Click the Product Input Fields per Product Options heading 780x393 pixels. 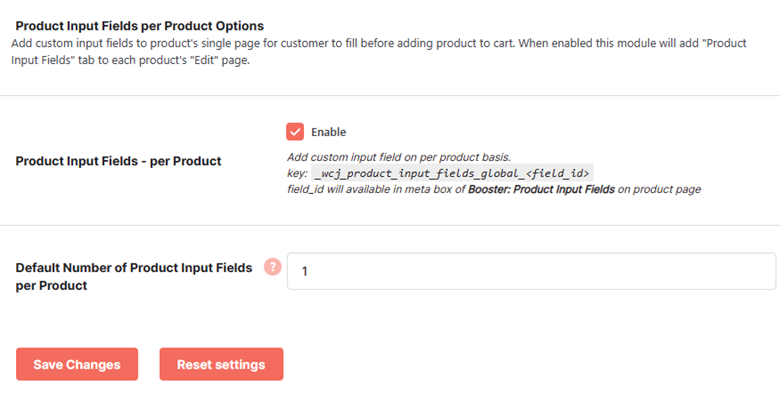(140, 26)
